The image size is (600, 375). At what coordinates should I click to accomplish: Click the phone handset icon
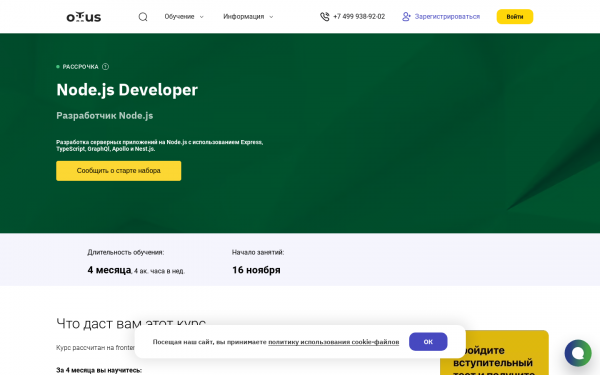pos(324,17)
